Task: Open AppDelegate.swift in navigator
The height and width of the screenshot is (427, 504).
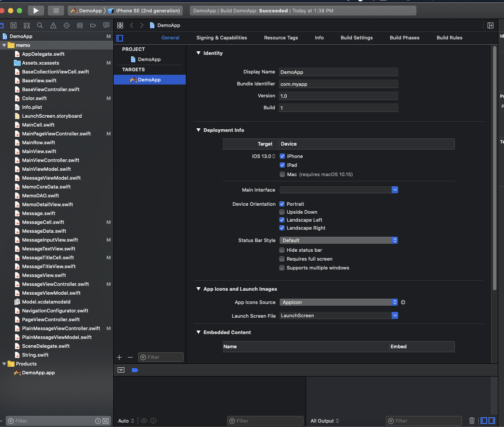Action: [43, 54]
